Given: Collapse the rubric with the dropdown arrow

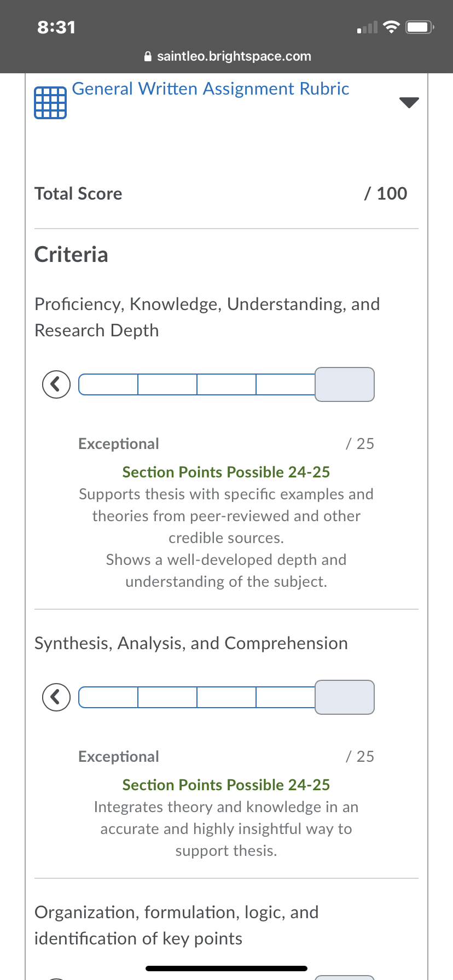Looking at the screenshot, I should point(409,102).
